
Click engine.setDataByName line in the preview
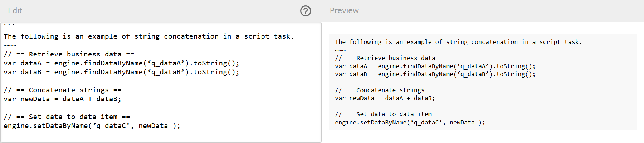410,123
